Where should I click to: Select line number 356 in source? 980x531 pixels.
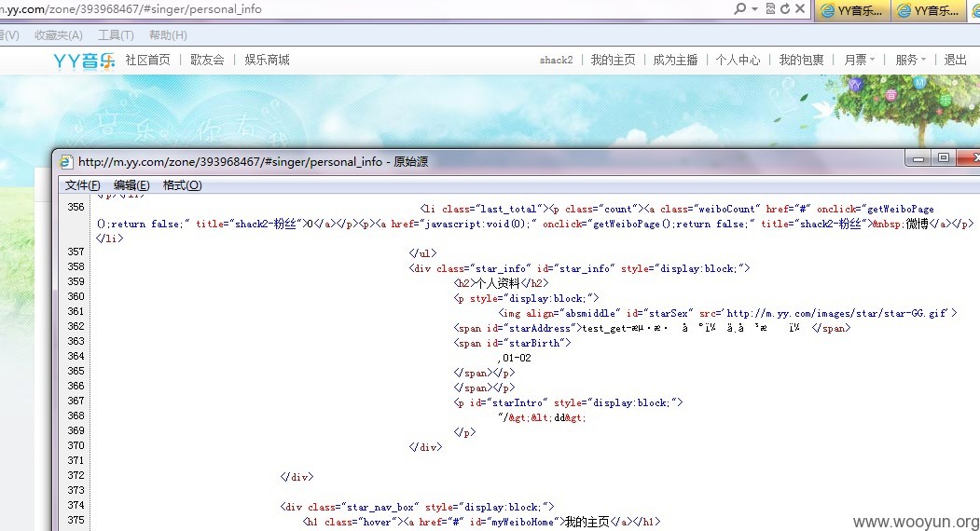click(x=76, y=207)
